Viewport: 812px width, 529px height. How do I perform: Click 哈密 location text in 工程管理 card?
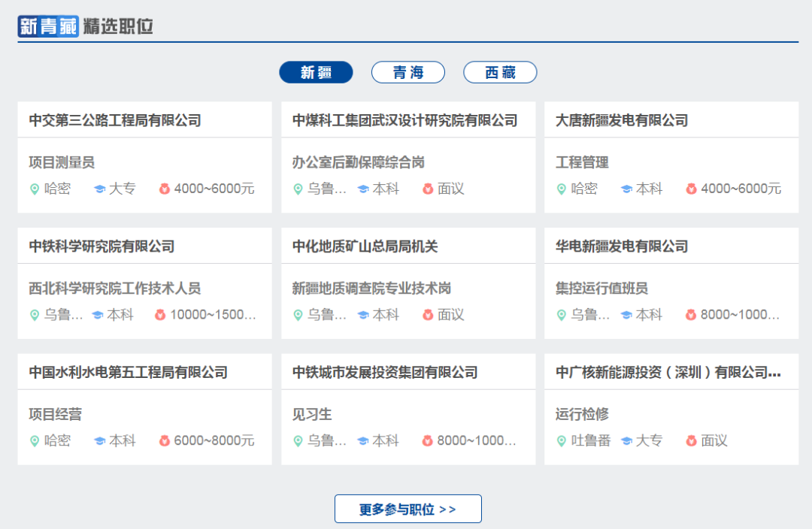tap(584, 189)
